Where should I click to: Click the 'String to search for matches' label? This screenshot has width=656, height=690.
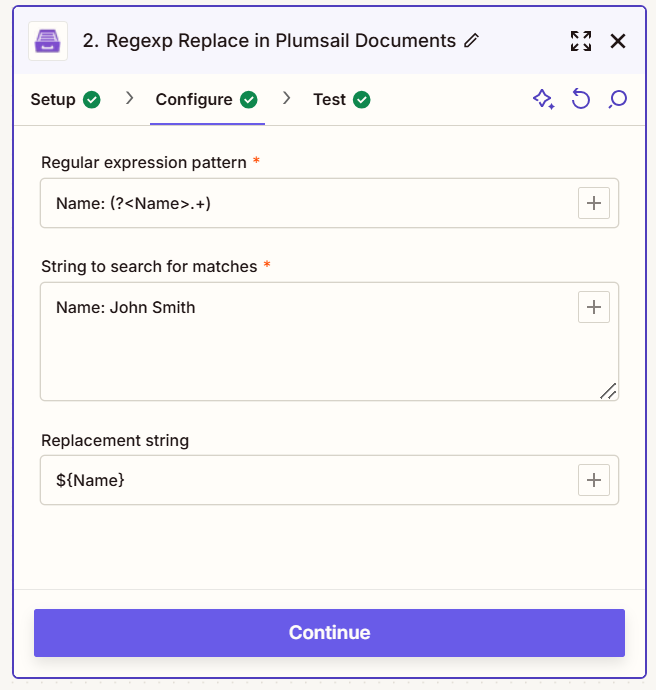[149, 266]
